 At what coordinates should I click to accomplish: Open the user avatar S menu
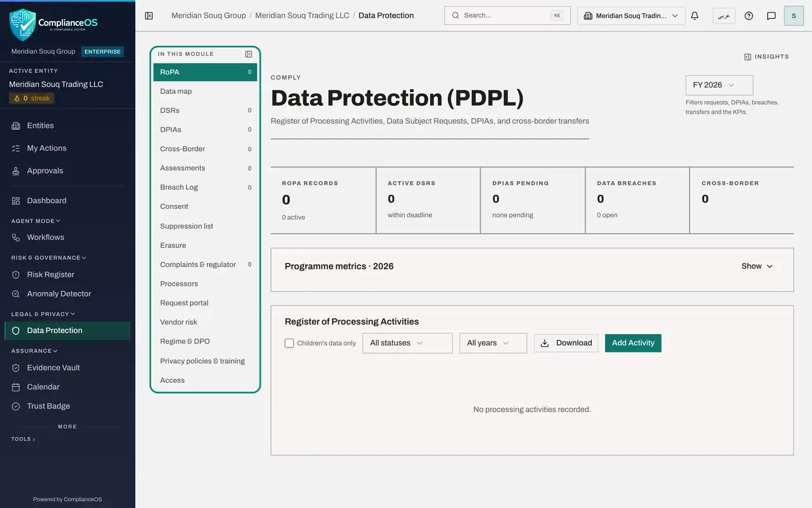[x=794, y=16]
